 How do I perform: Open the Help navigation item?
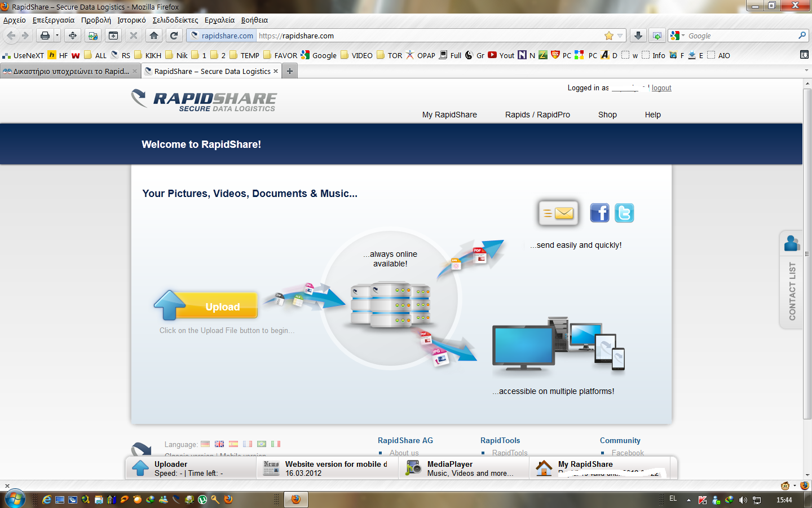click(652, 115)
